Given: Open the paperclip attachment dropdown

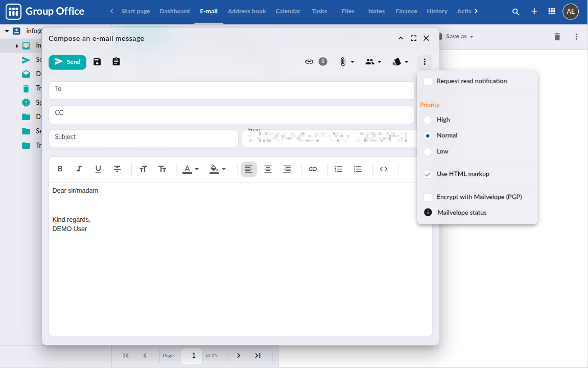Looking at the screenshot, I should coord(346,62).
